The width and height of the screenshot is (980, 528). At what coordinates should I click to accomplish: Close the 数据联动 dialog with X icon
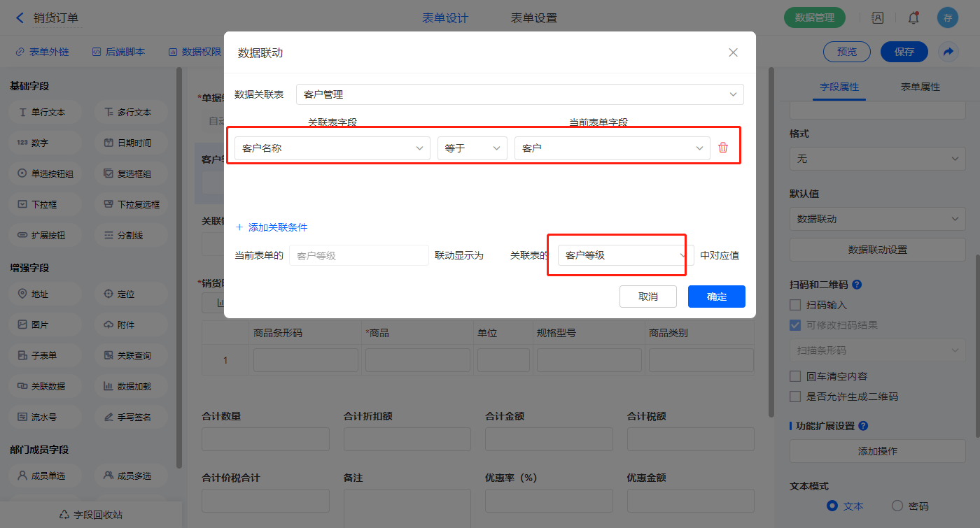(733, 52)
